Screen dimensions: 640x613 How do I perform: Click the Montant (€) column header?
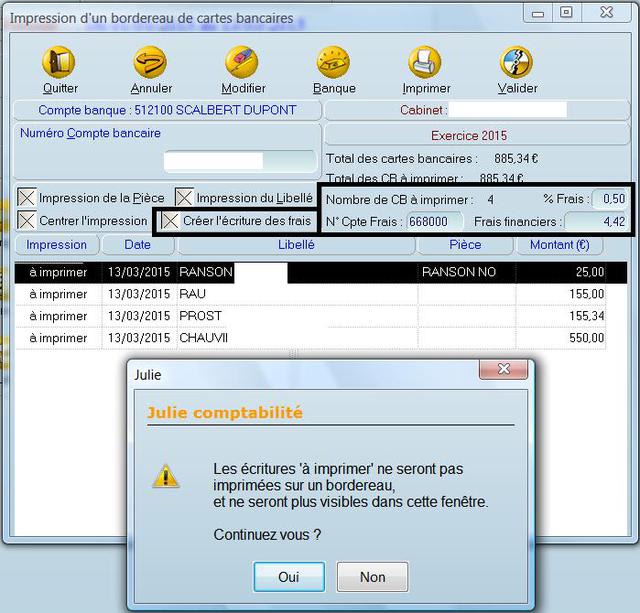pyautogui.click(x=559, y=245)
